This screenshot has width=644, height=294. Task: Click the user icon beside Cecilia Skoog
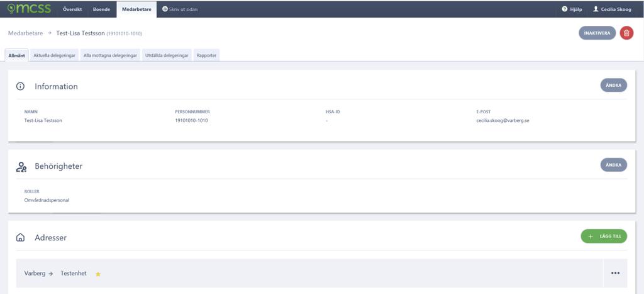click(x=596, y=9)
